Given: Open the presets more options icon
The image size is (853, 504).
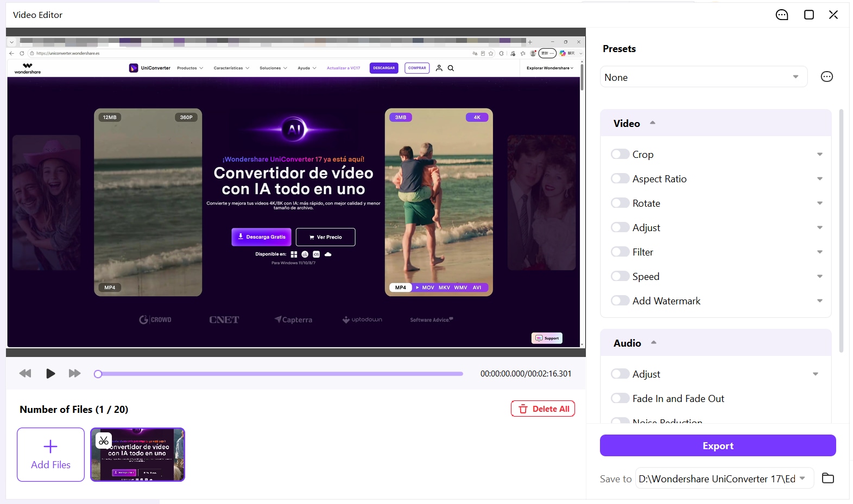Looking at the screenshot, I should click(x=827, y=76).
